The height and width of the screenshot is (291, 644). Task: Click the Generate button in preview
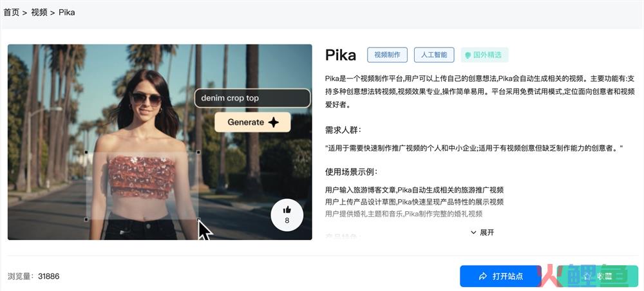(x=252, y=122)
